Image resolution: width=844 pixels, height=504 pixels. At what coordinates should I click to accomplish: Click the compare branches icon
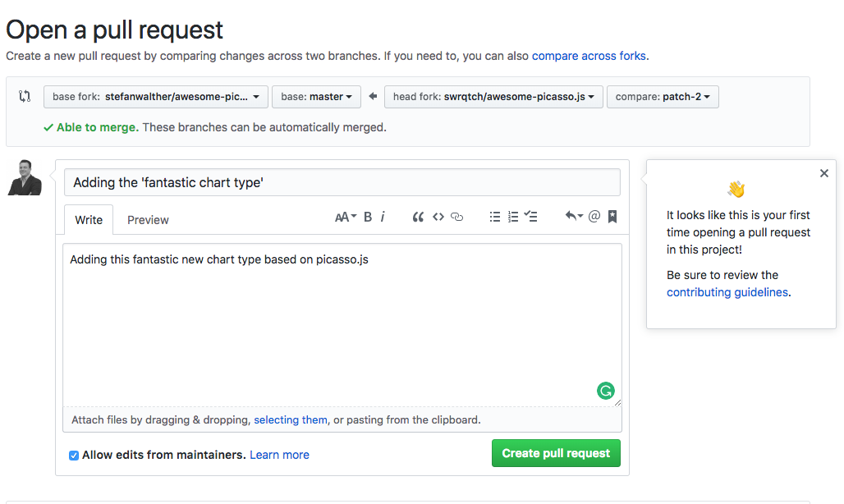coord(25,96)
